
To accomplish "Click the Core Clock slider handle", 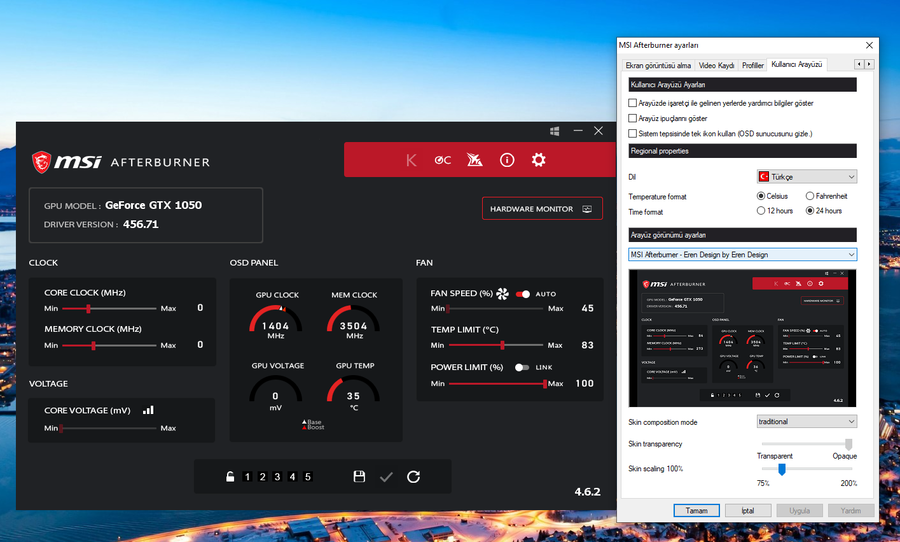I will click(x=88, y=308).
